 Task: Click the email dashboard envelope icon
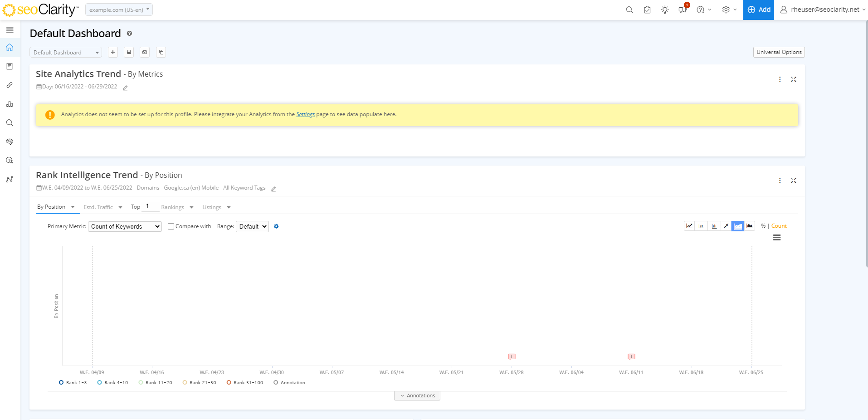145,52
